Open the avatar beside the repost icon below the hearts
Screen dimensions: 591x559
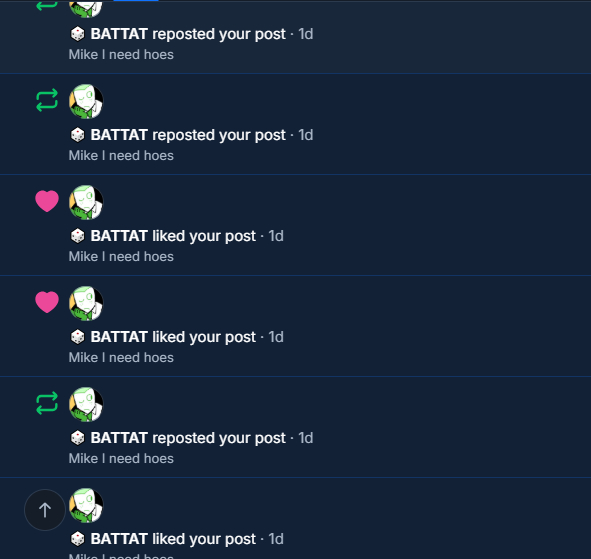click(x=86, y=405)
